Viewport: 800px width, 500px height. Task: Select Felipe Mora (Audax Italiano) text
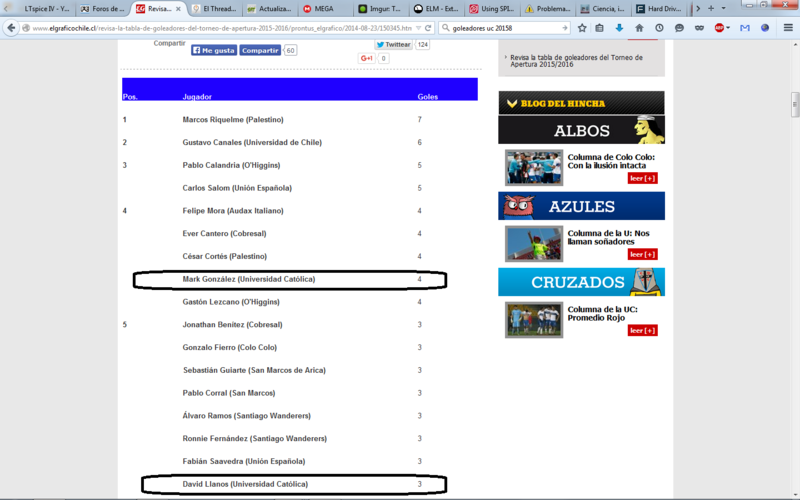(233, 211)
